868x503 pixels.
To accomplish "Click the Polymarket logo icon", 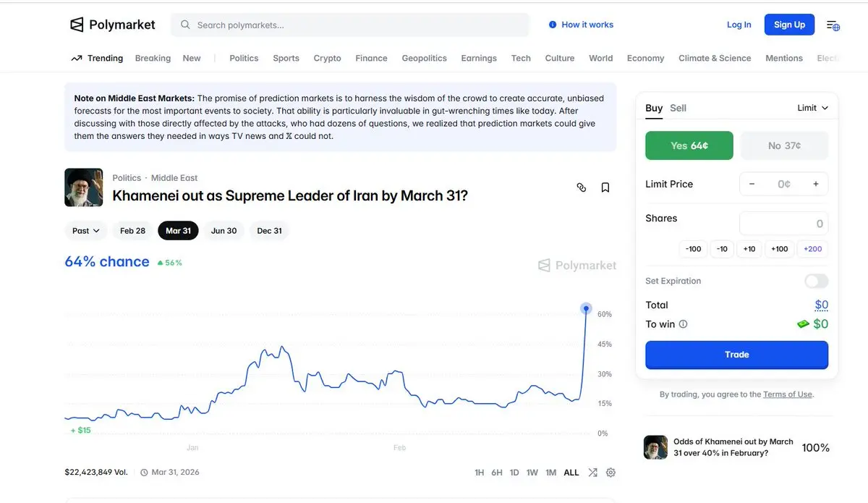I will [77, 25].
